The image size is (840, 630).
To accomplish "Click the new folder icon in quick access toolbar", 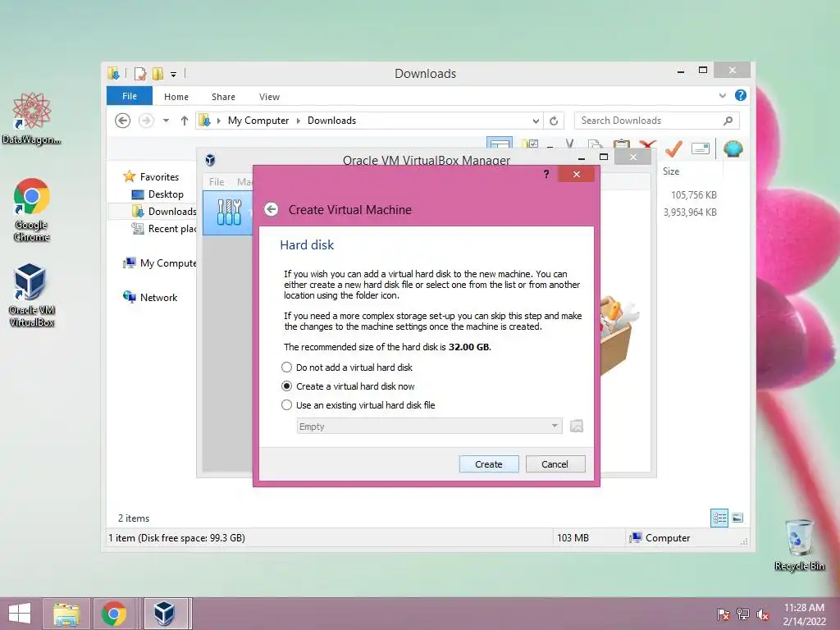I will coord(157,73).
